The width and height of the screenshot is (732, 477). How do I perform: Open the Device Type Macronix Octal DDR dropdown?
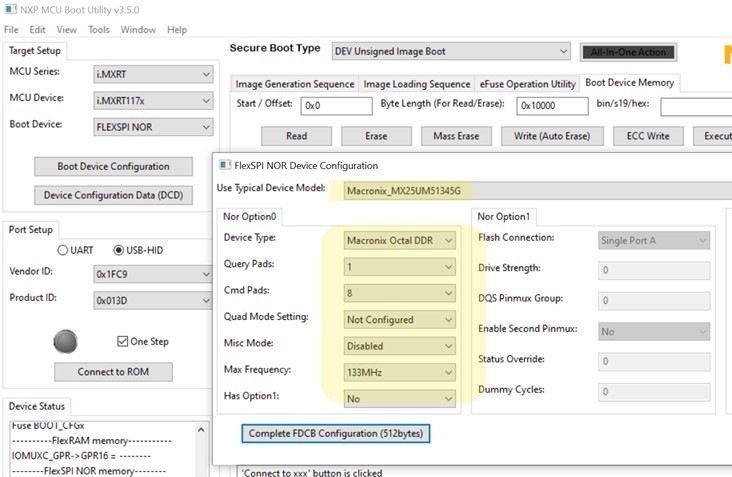[x=400, y=240]
